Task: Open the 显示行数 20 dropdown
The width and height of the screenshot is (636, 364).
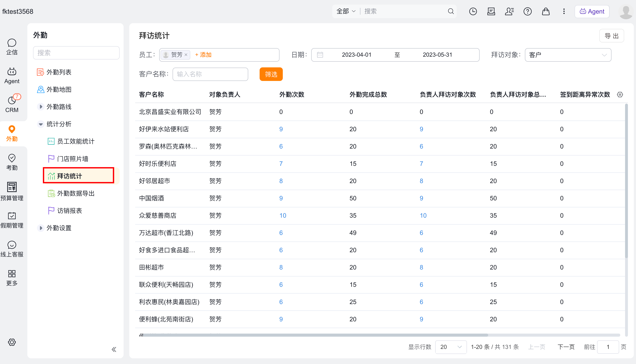Action: [451, 347]
